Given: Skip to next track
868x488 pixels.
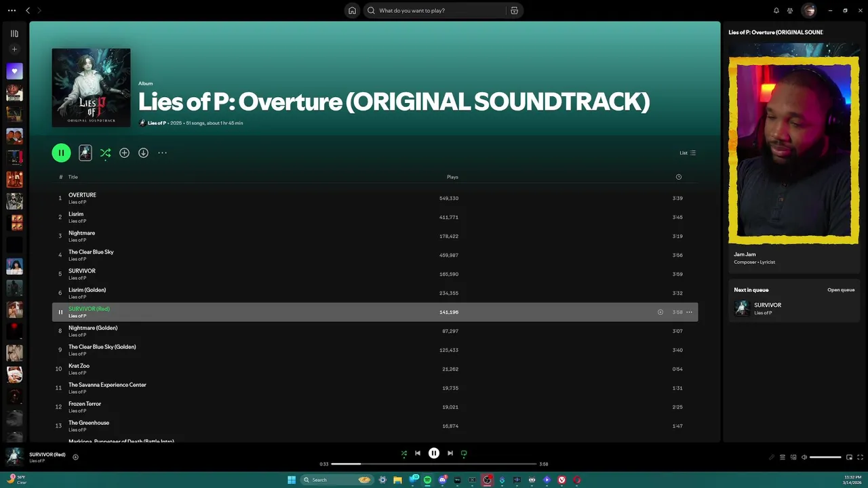Looking at the screenshot, I should point(450,453).
